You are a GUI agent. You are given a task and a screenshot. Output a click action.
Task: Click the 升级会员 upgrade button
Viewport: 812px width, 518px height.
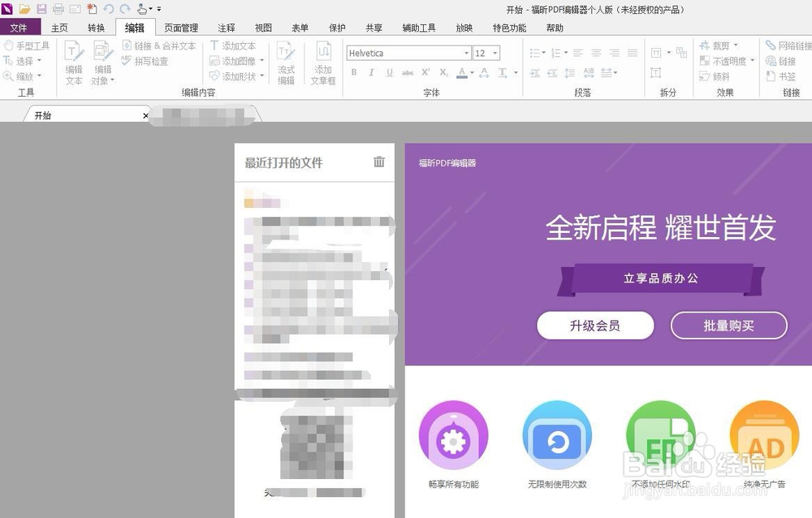click(x=595, y=326)
